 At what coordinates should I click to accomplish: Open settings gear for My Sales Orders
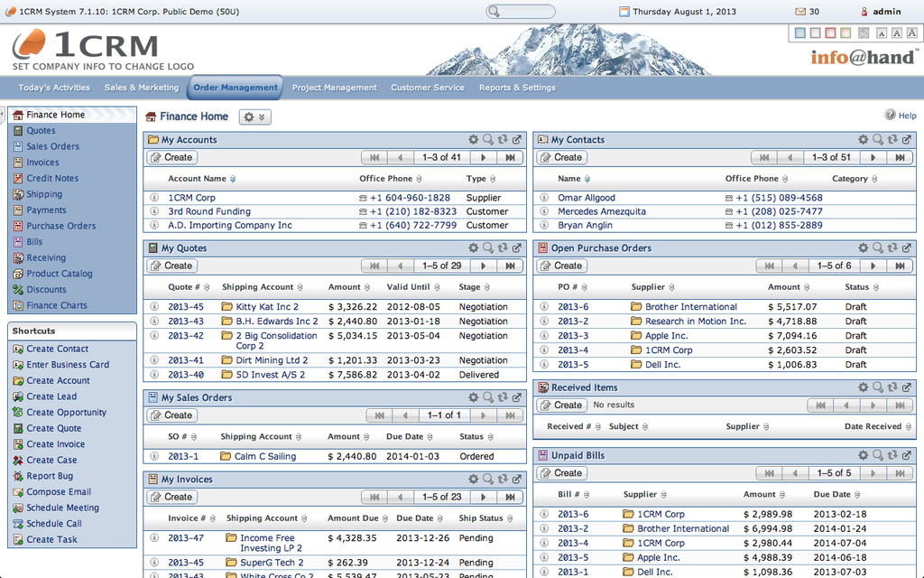(x=473, y=397)
